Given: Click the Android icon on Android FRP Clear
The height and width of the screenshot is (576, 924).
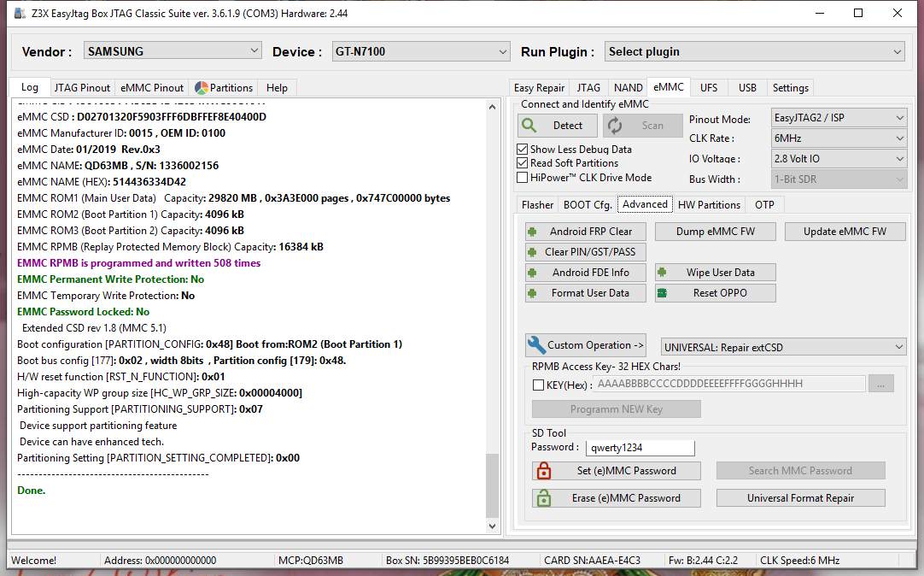Looking at the screenshot, I should (x=532, y=232).
